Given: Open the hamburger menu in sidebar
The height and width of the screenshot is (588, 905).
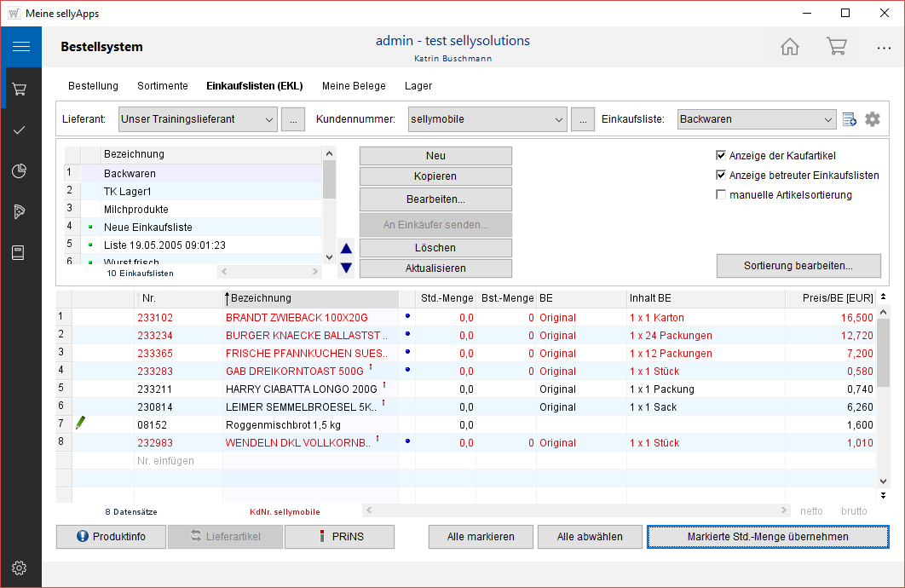Looking at the screenshot, I should [x=20, y=47].
